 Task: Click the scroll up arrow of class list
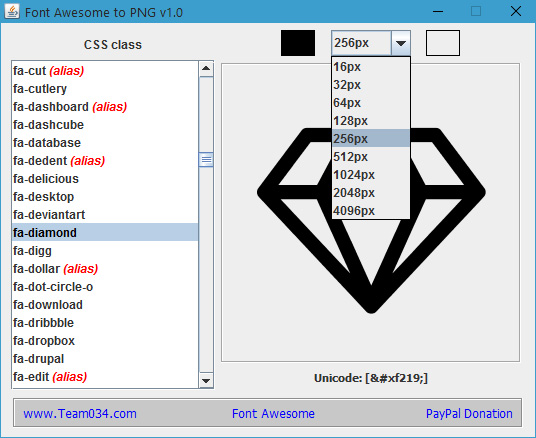[206, 68]
